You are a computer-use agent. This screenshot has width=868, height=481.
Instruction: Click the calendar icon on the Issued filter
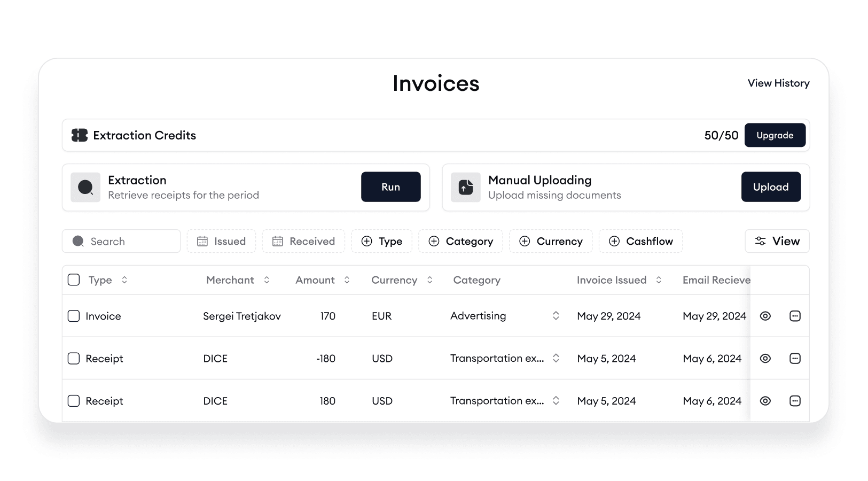204,241
